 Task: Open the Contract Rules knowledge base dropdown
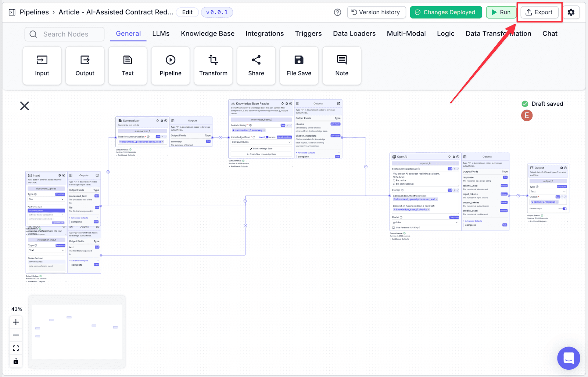tap(261, 142)
